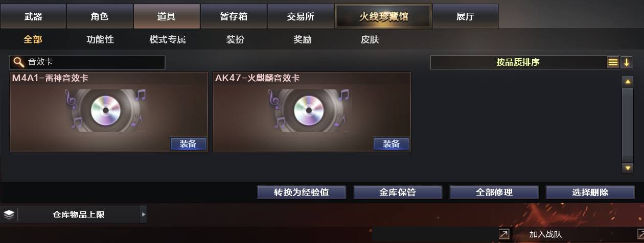Image resolution: width=644 pixels, height=243 pixels.
Task: Click the scrollbar down arrow
Action: 628,167
